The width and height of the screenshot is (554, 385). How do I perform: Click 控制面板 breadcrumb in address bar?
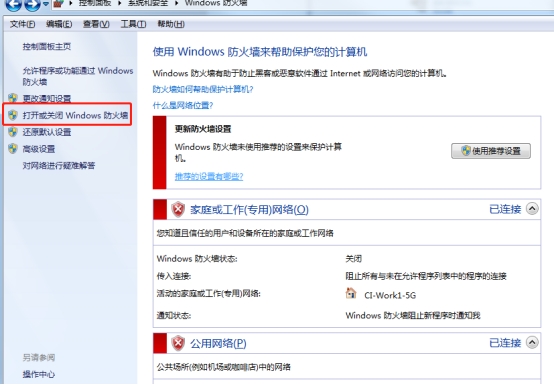(95, 3)
